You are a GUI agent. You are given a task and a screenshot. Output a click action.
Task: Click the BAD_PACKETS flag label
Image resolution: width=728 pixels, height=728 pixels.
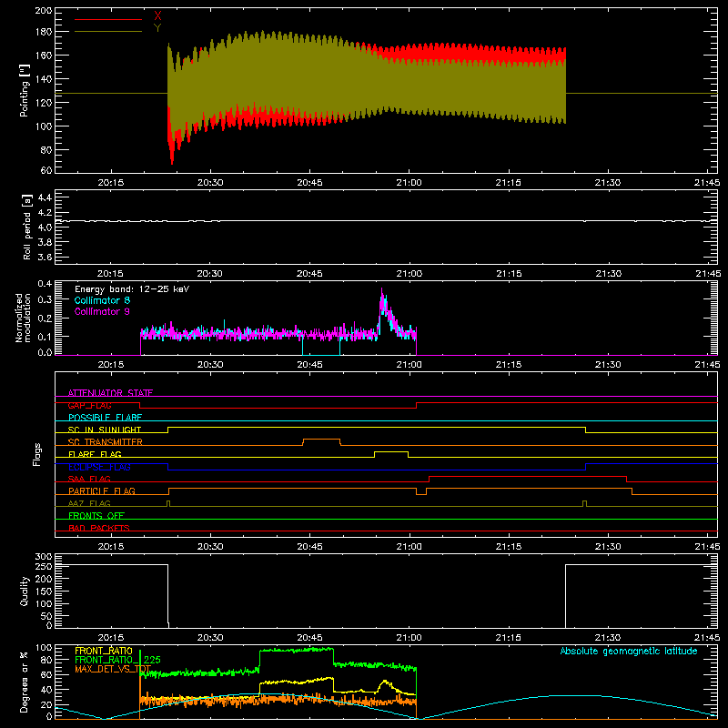[x=99, y=528]
